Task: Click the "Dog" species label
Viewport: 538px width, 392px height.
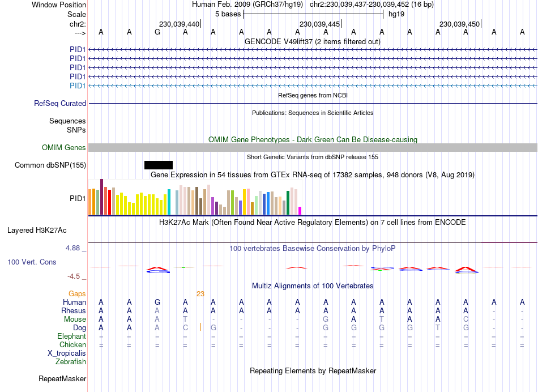Action: 79,328
